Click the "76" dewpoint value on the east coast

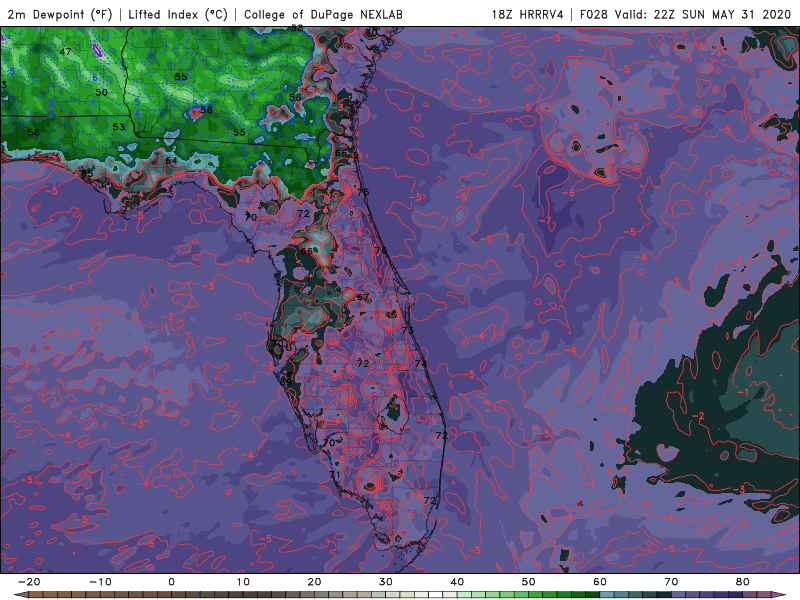[x=381, y=251]
